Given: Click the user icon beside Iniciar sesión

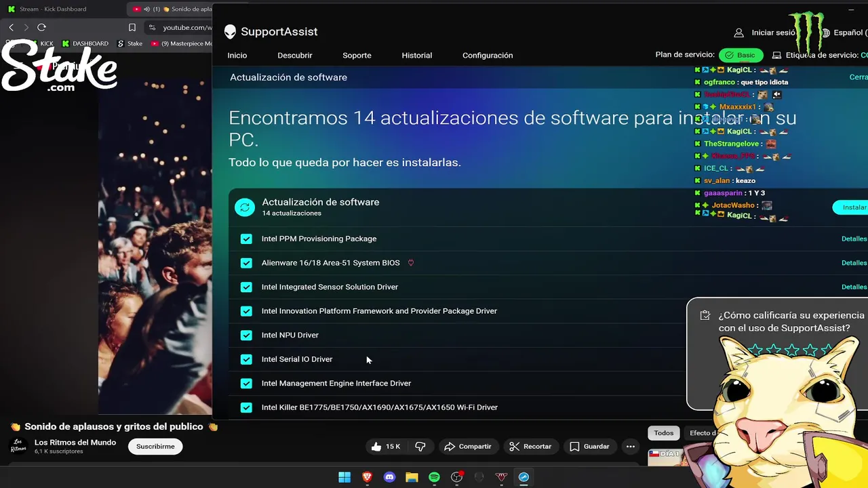Looking at the screenshot, I should [x=739, y=33].
